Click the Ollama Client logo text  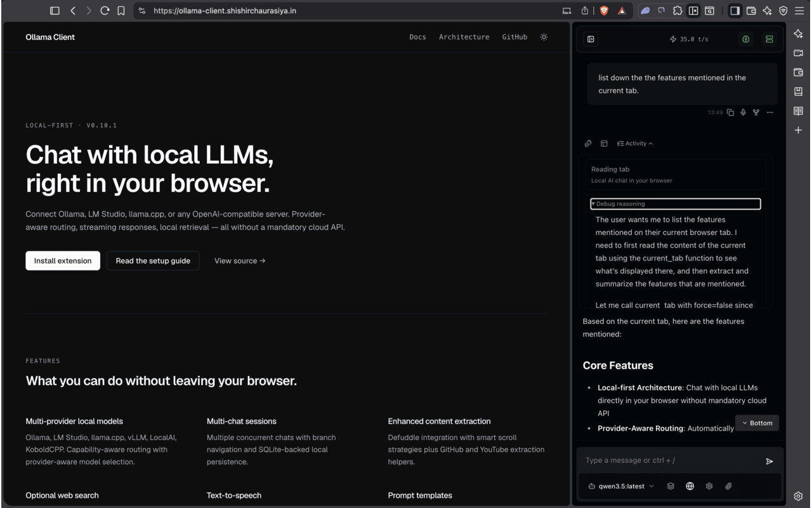50,37
